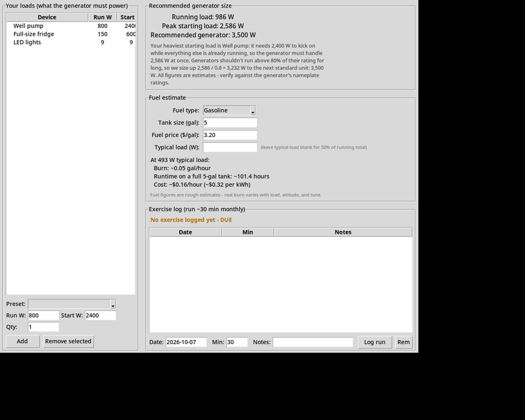Click the exercise Notes field
The height and width of the screenshot is (420, 525).
click(313, 342)
